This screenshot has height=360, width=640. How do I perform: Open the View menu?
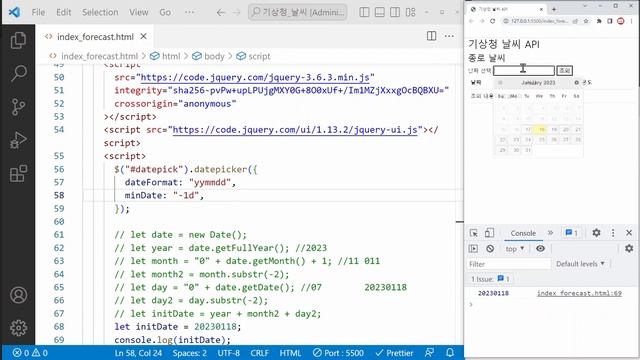(139, 12)
